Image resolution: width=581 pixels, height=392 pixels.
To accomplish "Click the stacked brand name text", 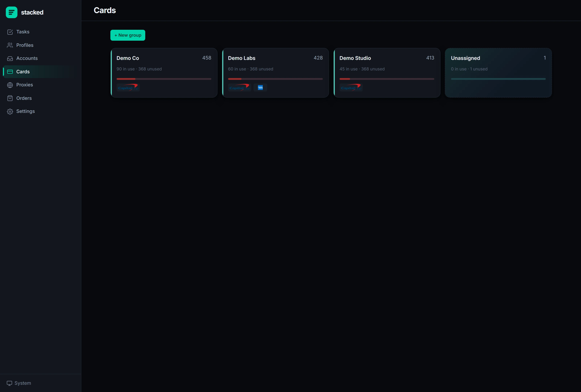I will 32,12.
